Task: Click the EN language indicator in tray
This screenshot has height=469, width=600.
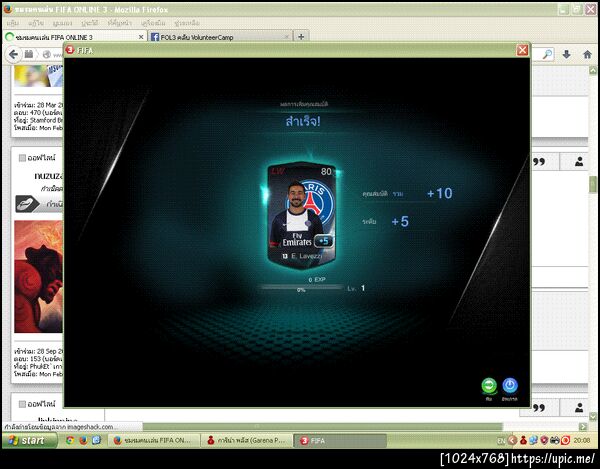Action: [501, 441]
